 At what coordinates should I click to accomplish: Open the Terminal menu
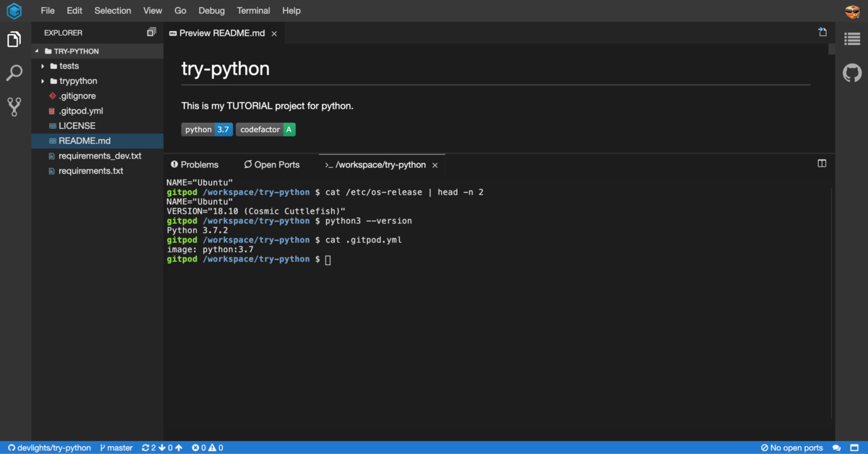[253, 11]
